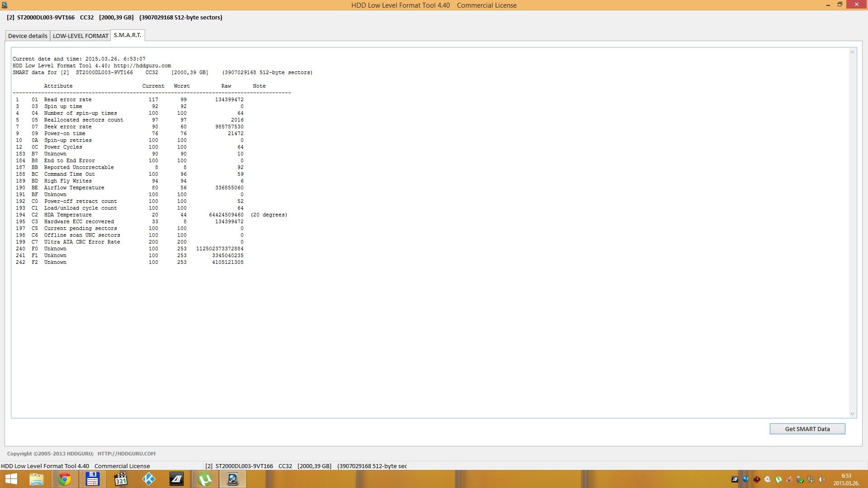Launch Kodi from the taskbar
This screenshot has height=488, width=868.
(x=149, y=479)
